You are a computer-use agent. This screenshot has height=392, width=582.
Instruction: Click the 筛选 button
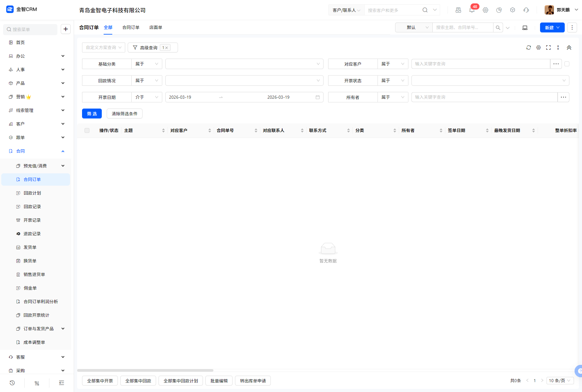click(92, 113)
